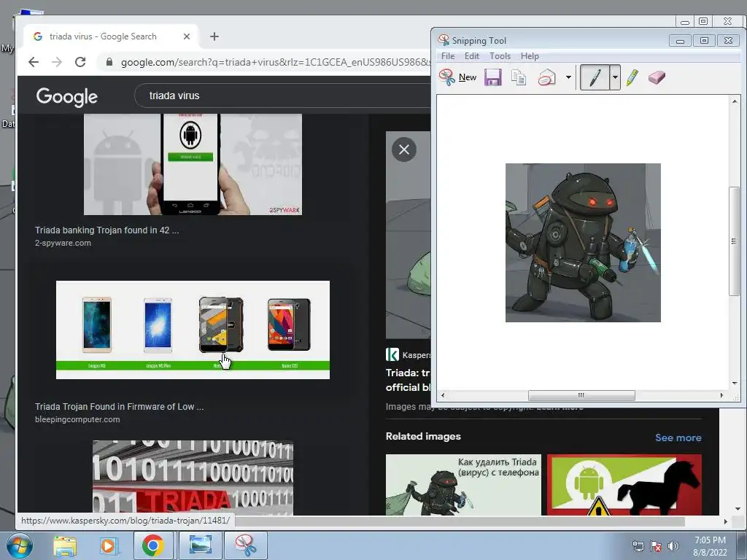Switch to Chrome via taskbar icon
Viewport: 747px width, 560px height.
[152, 546]
